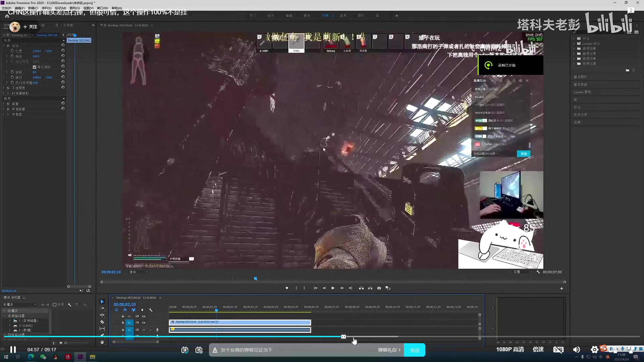This screenshot has height=362, width=644.
Task: Toggle timeline snap magnet icon
Action: tap(125, 310)
